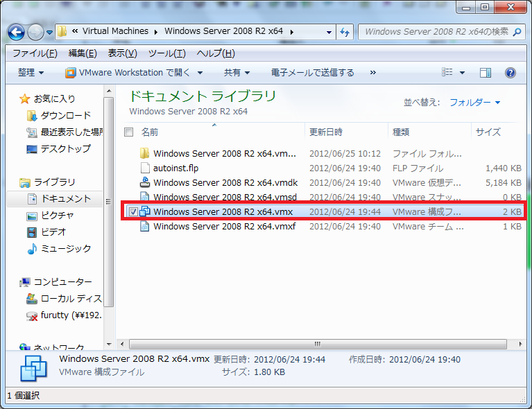
Task: Select ピクチャ library
Action: (x=50, y=216)
